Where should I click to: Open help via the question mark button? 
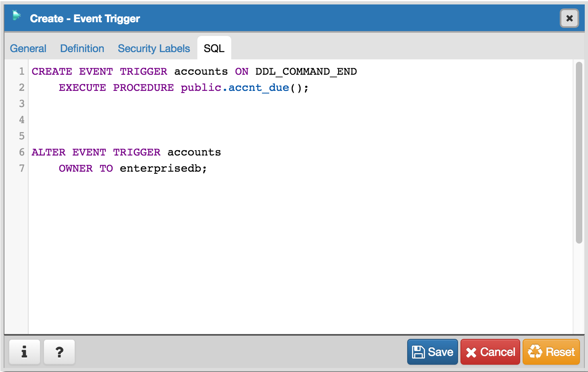tap(59, 352)
